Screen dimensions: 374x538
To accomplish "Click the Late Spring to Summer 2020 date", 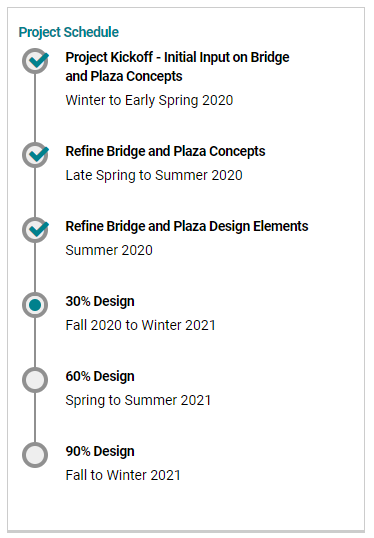I will (x=154, y=175).
